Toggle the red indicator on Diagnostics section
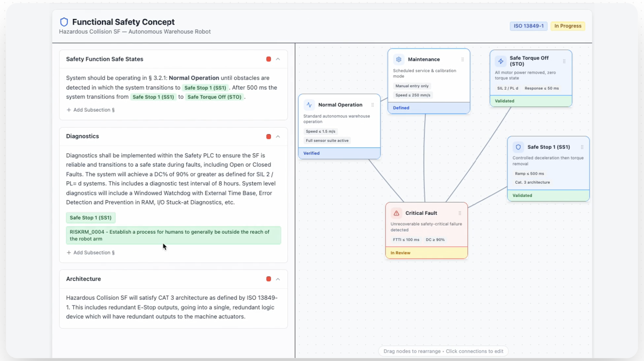The height and width of the screenshot is (361, 644). click(x=269, y=137)
